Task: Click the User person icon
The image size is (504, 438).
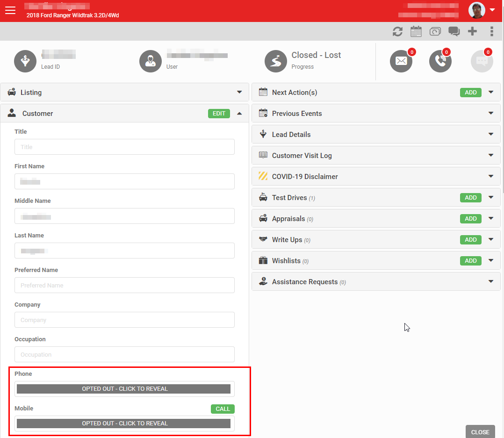Action: click(151, 61)
